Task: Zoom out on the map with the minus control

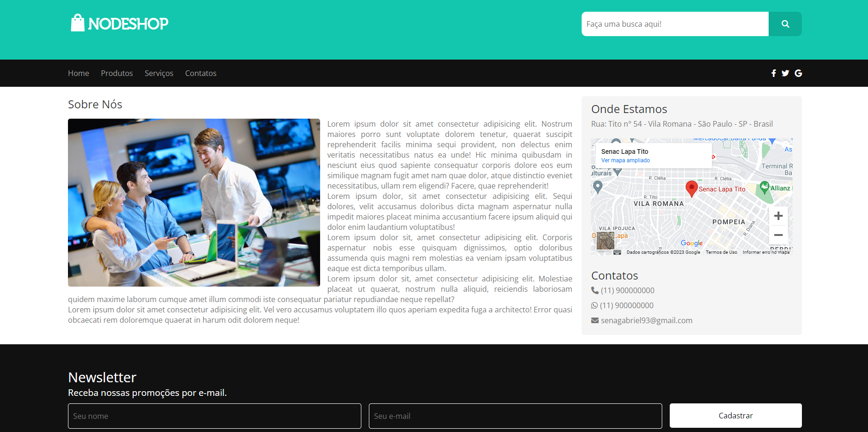Action: pos(778,235)
